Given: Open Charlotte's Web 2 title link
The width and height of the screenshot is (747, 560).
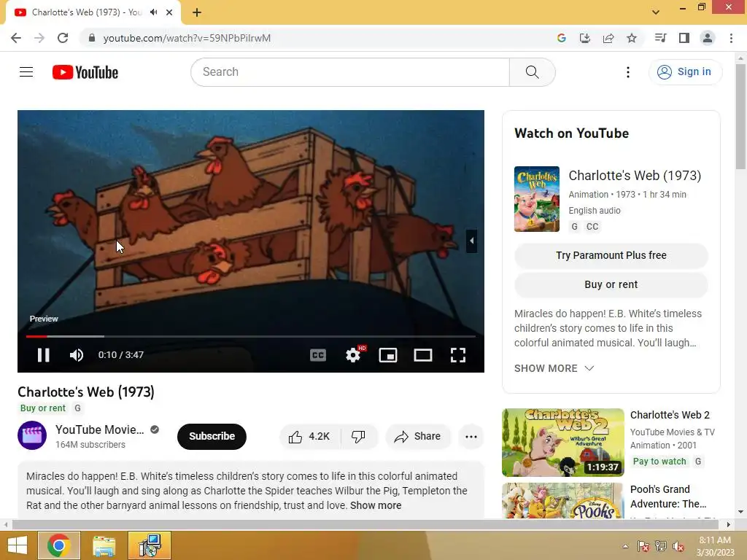Looking at the screenshot, I should pyautogui.click(x=670, y=415).
